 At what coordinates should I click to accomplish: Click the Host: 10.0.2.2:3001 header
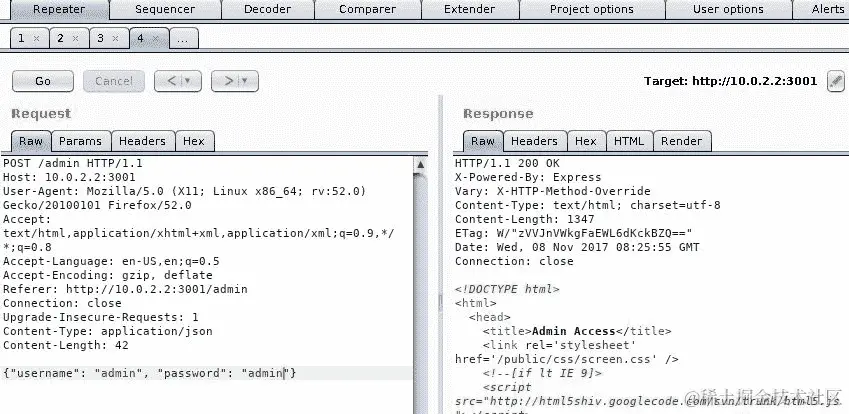pyautogui.click(x=69, y=177)
